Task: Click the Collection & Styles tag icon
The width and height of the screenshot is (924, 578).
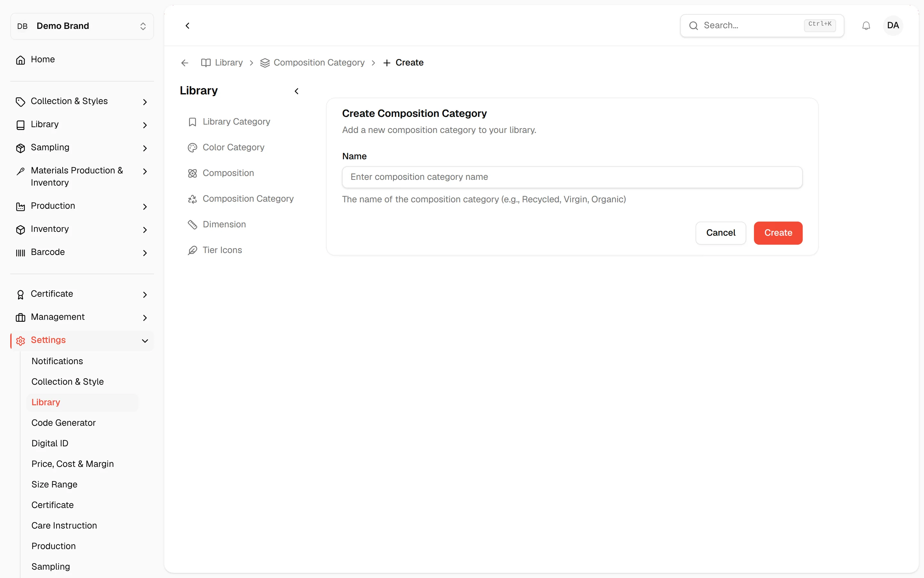Action: (21, 102)
